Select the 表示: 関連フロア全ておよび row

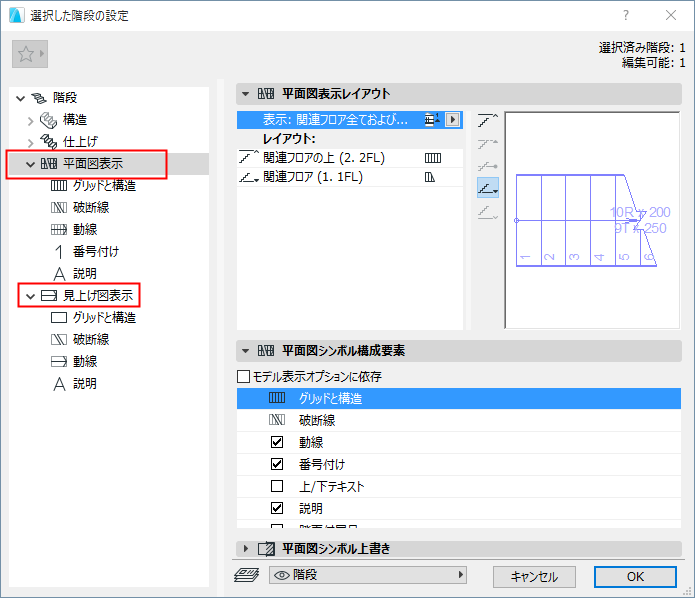(x=350, y=120)
